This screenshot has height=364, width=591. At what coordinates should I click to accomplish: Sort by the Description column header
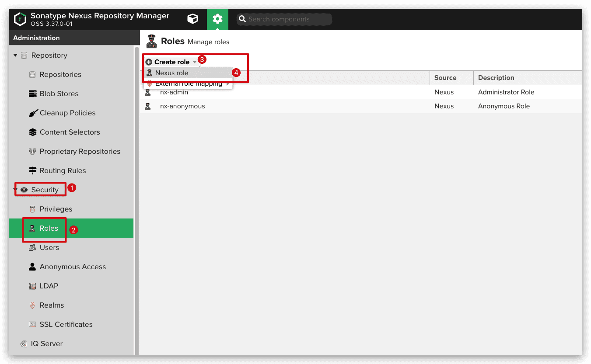[496, 78]
